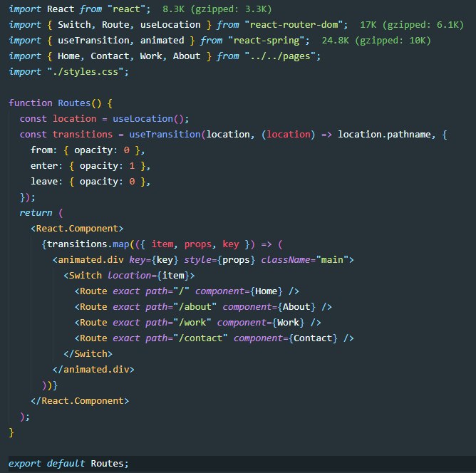Click the className="main" attribute
The height and width of the screenshot is (473, 476).
point(305,260)
